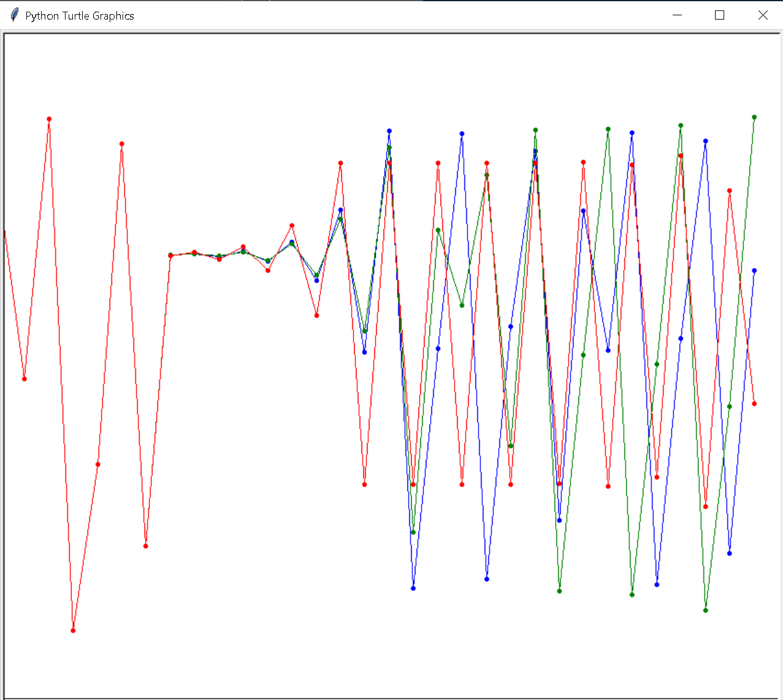The width and height of the screenshot is (783, 700).
Task: Select the highest red point at far left
Action: click(x=49, y=119)
